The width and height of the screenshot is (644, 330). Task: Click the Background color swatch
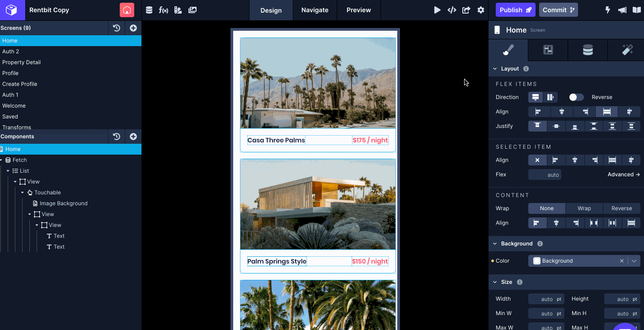537,261
